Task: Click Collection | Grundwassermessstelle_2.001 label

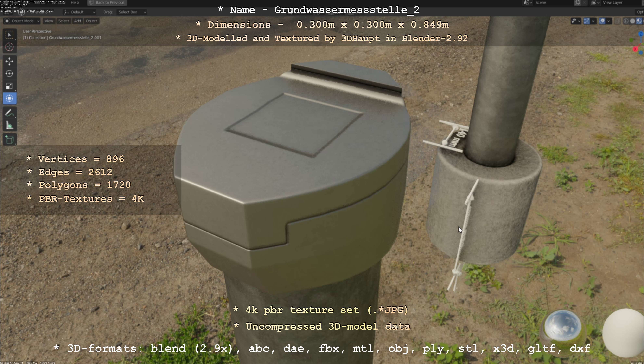Action: pos(62,38)
